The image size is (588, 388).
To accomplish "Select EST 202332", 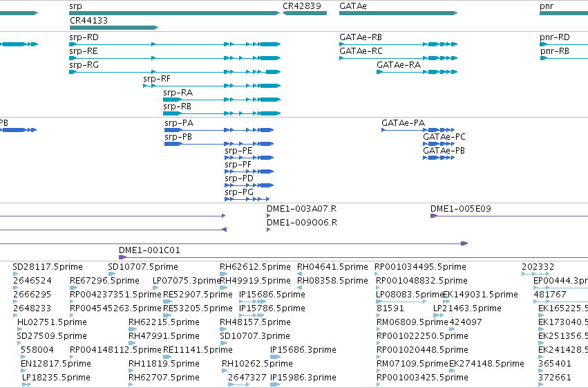I will pos(535,274).
